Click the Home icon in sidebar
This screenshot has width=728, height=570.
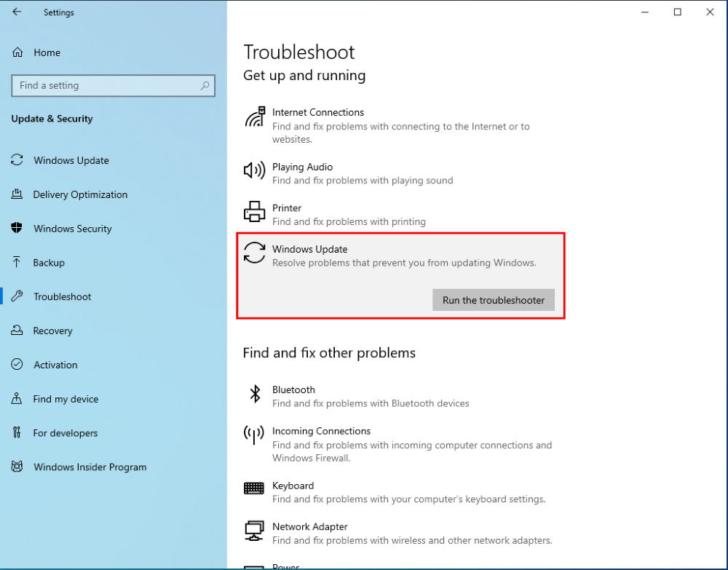[x=17, y=52]
